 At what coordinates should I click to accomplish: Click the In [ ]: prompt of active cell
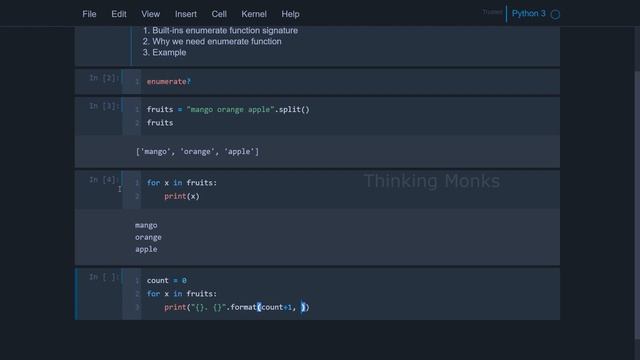tap(104, 277)
